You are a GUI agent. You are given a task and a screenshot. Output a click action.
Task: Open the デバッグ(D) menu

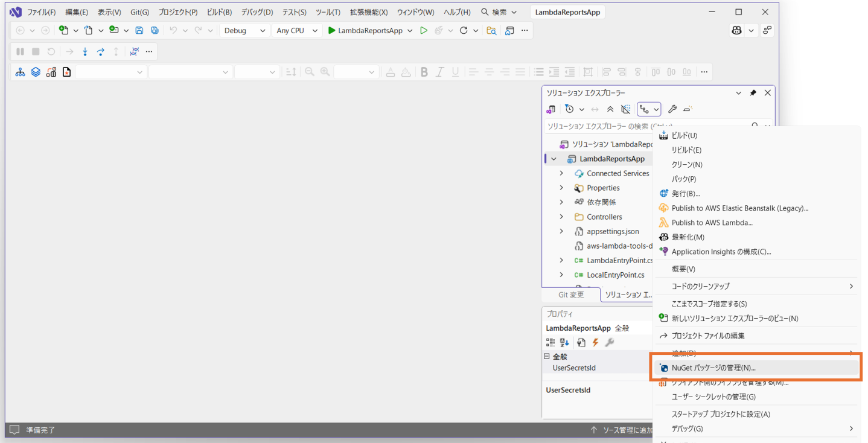[x=257, y=12]
